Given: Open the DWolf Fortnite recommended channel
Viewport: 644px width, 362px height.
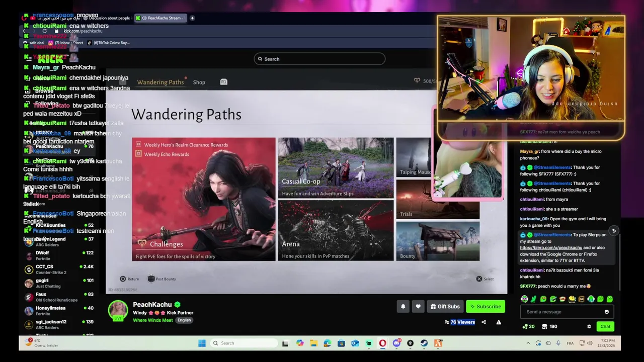Looking at the screenshot, I should (60, 255).
